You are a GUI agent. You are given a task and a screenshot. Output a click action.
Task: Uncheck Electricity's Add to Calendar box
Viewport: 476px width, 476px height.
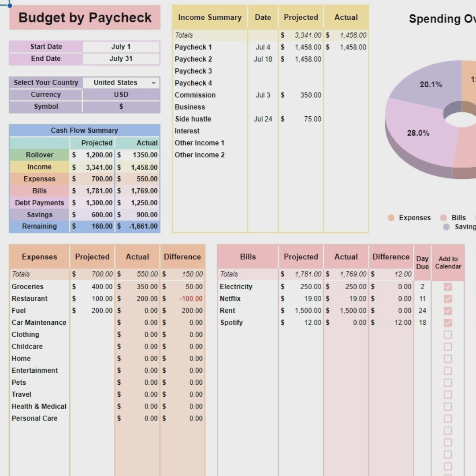click(x=448, y=286)
